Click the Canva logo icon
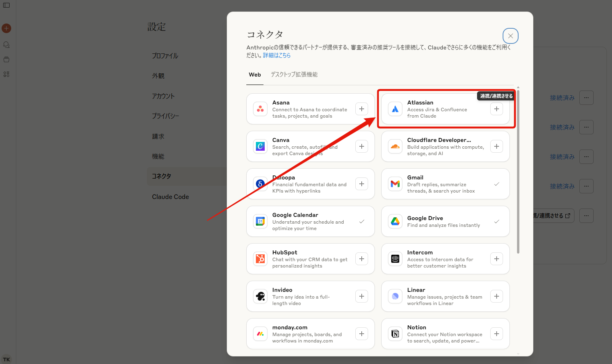Screen dimensions: 612x364 (260, 146)
